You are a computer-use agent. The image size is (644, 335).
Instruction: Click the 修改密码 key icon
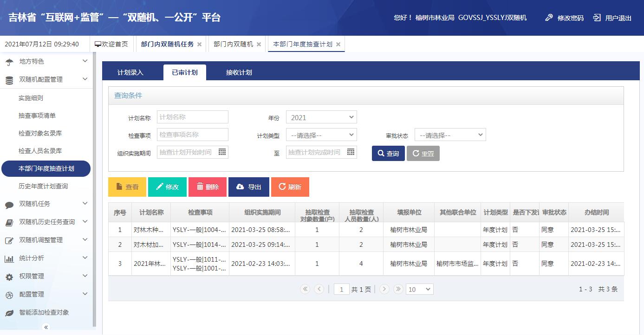549,18
